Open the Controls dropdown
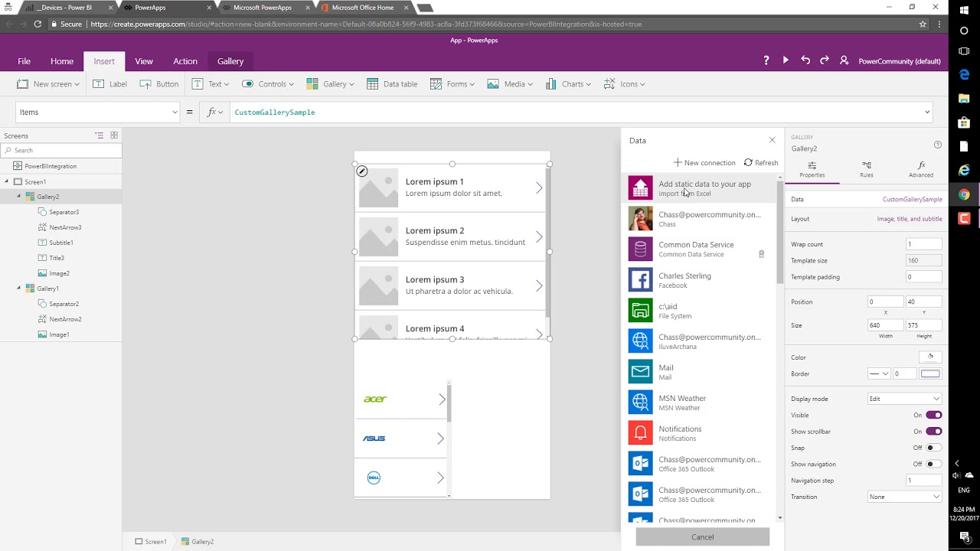Viewport: 980px width, 551px height. (268, 84)
